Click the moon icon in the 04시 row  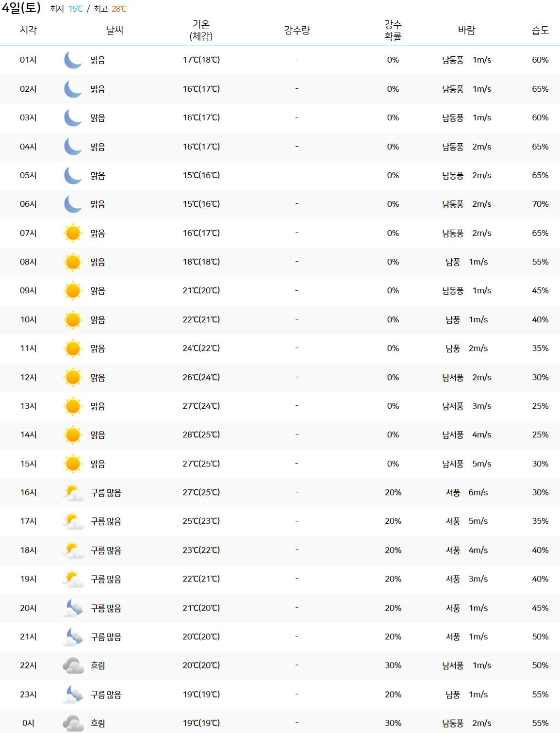[x=73, y=147]
